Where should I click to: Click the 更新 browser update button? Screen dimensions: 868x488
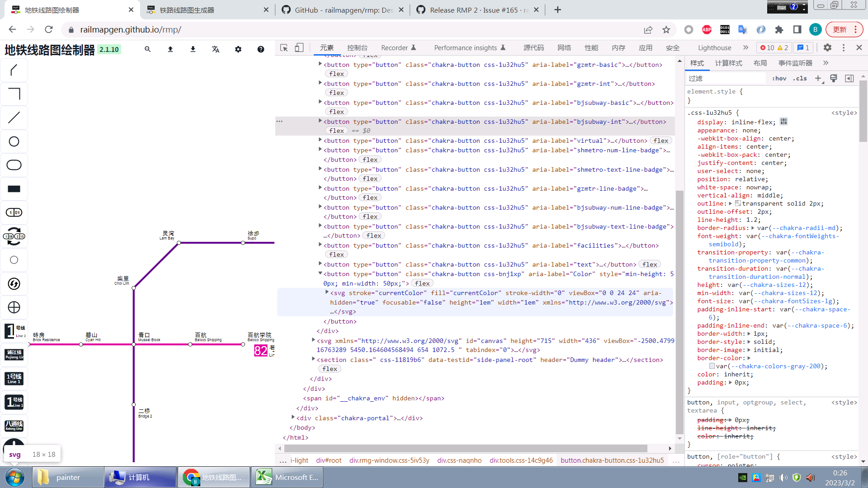pyautogui.click(x=844, y=29)
